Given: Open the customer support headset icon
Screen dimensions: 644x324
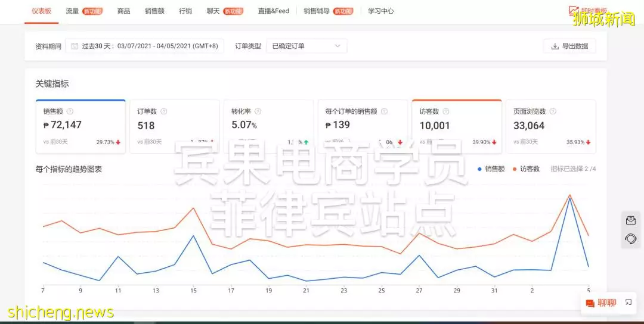Looking at the screenshot, I should 630,238.
